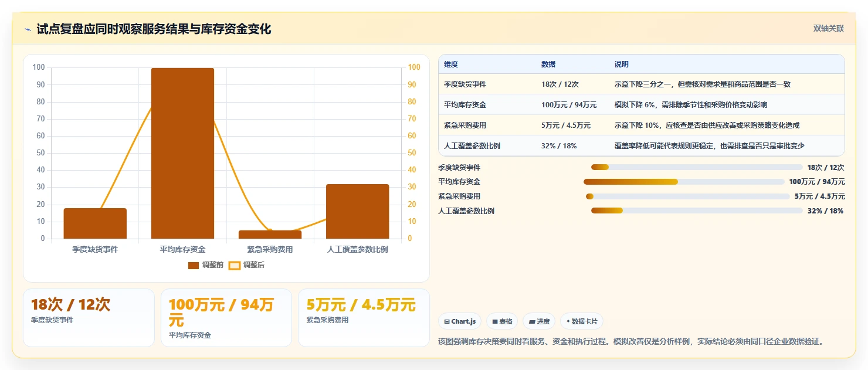Click the 进度 tag chip
Viewport: 868px width, 370px height.
pyautogui.click(x=539, y=321)
